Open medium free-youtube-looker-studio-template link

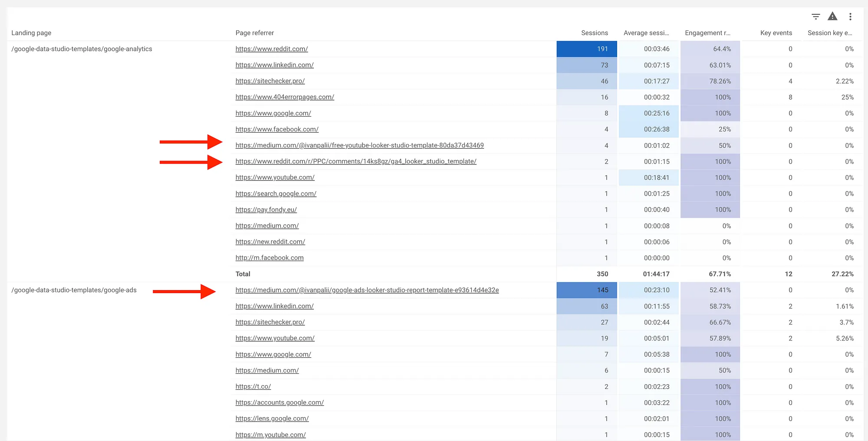(359, 145)
